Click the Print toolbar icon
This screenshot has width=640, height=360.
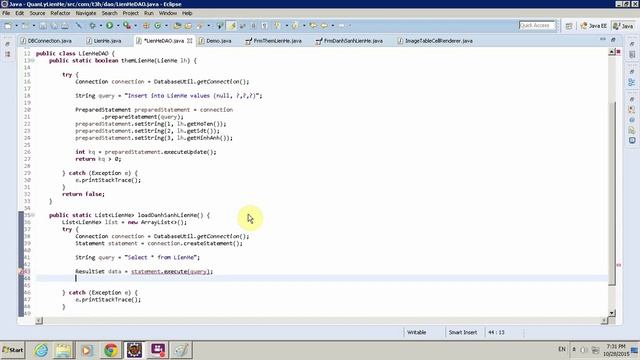(65, 26)
